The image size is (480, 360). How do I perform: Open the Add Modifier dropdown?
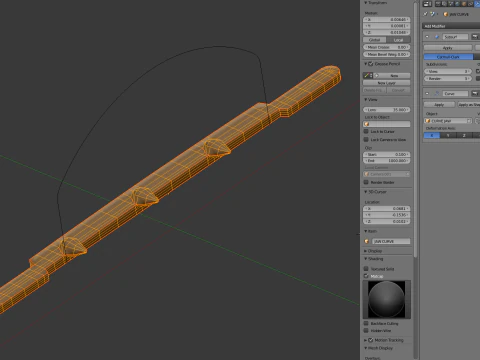click(451, 26)
